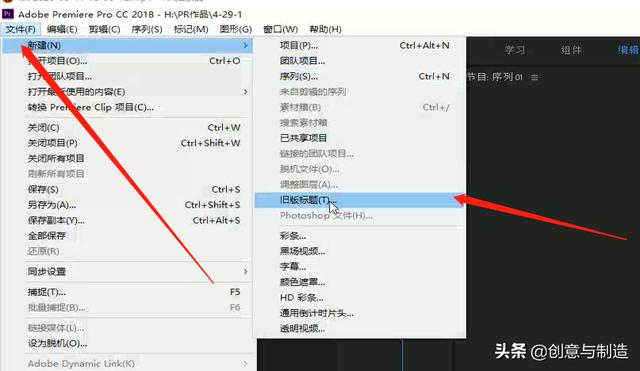Screen dimensions: 640x371
Task: Expand the 同步设置 submenu
Action: pyautogui.click(x=128, y=271)
